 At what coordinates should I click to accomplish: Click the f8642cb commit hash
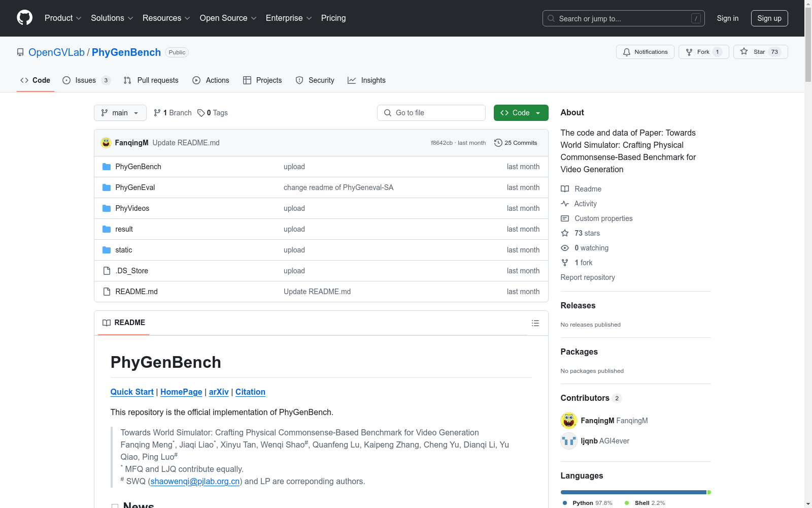pos(442,143)
